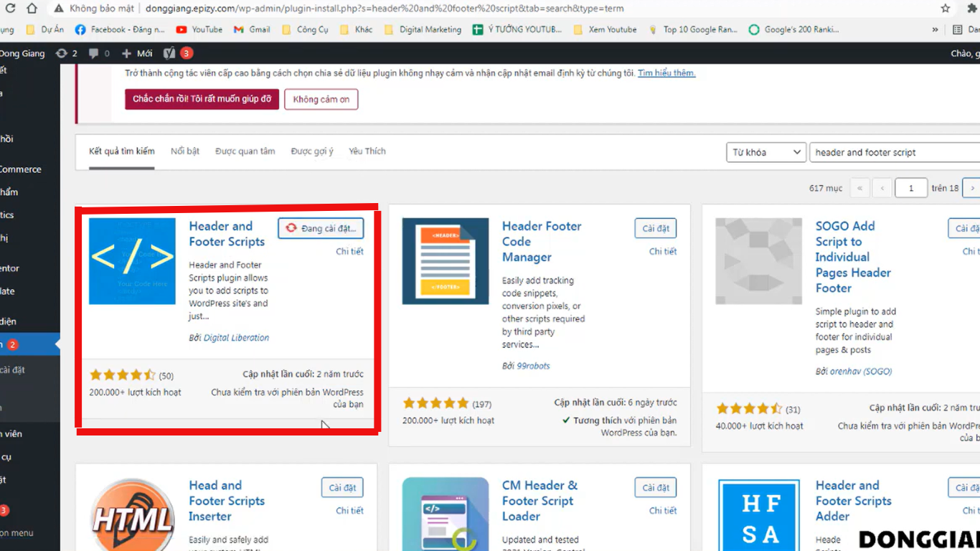Open the comments icon in admin bar

[x=99, y=53]
